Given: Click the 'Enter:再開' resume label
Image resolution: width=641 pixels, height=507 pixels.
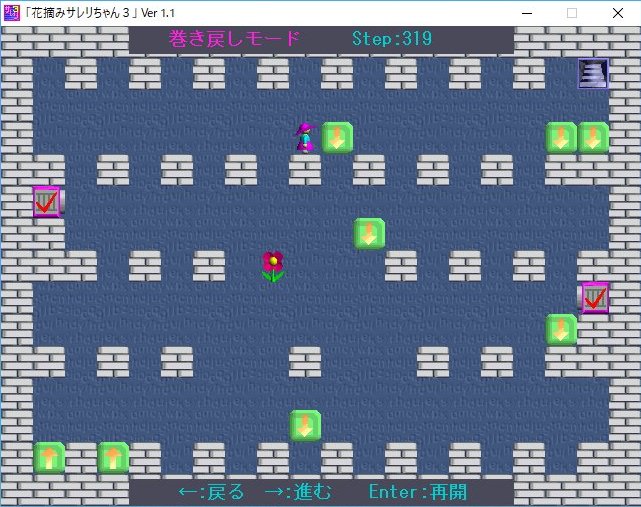Looking at the screenshot, I should tap(417, 492).
